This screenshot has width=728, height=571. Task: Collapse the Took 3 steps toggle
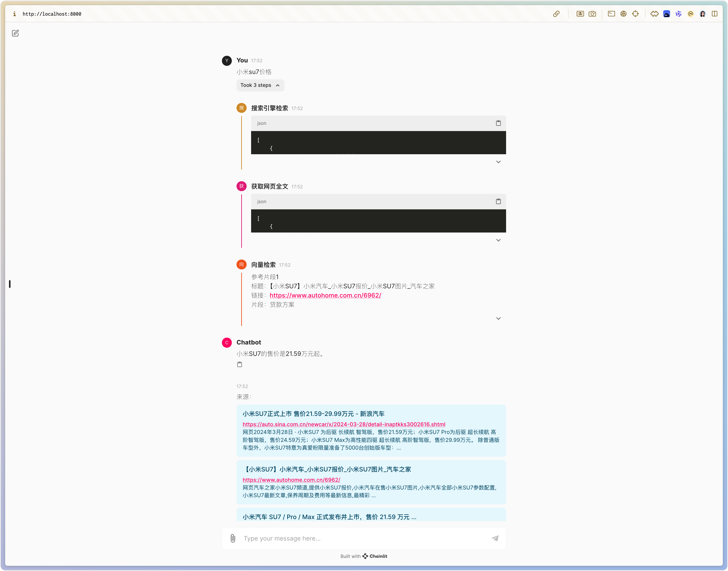pos(260,85)
